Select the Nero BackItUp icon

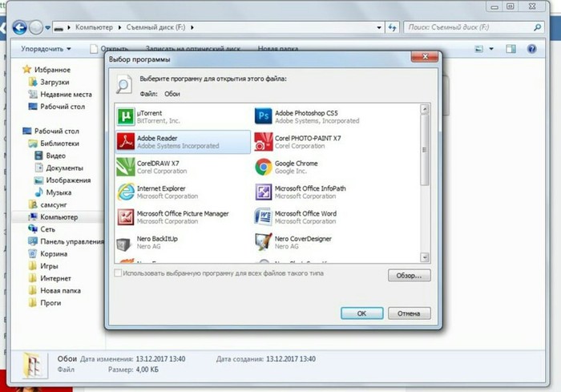click(x=125, y=244)
